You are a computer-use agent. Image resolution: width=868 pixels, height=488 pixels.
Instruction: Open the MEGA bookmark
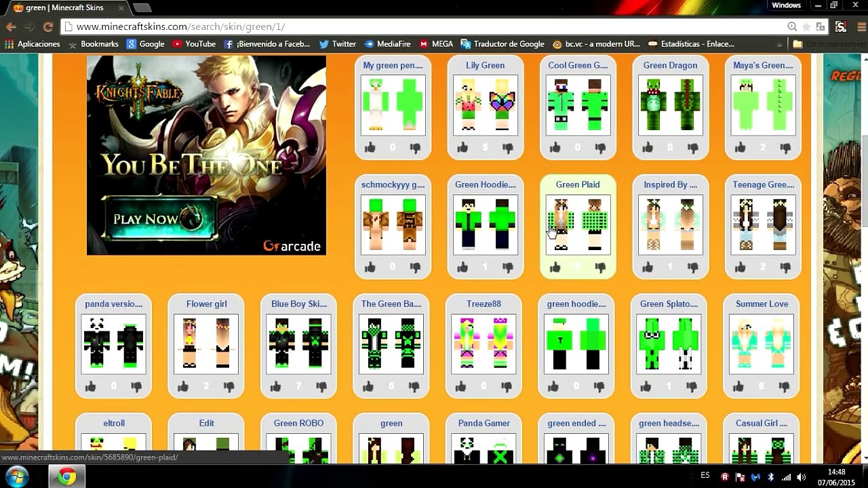[436, 44]
